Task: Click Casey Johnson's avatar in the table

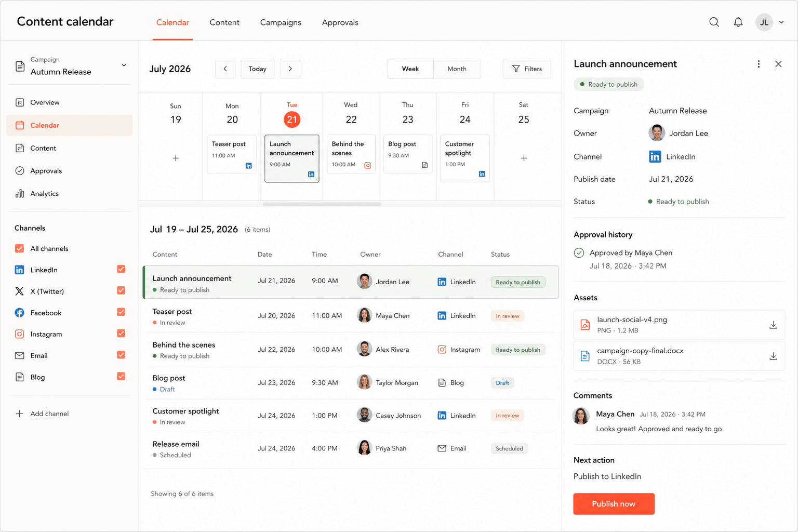Action: tap(365, 415)
